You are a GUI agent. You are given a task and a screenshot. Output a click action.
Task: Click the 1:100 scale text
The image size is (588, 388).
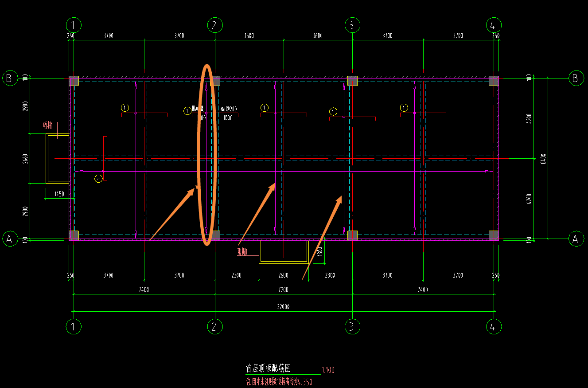coord(328,370)
